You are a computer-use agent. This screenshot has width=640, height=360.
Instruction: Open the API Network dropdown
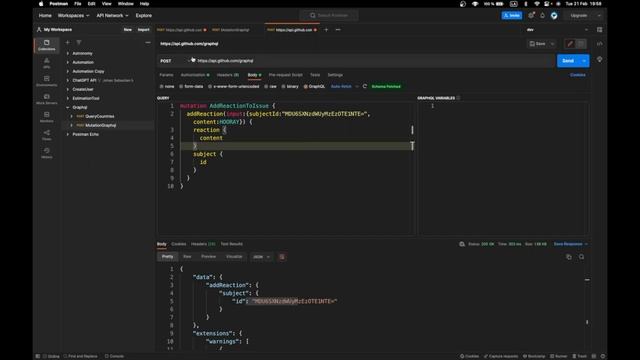coord(112,16)
